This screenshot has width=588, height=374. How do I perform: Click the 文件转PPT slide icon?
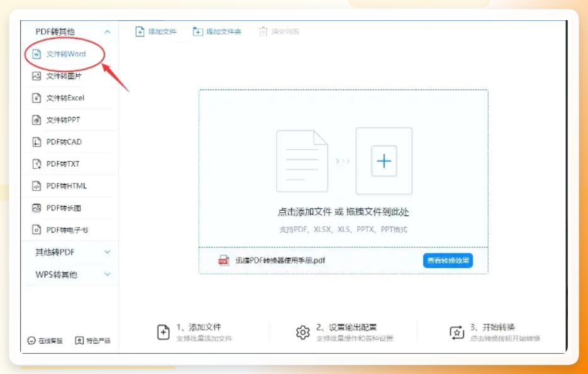click(36, 120)
